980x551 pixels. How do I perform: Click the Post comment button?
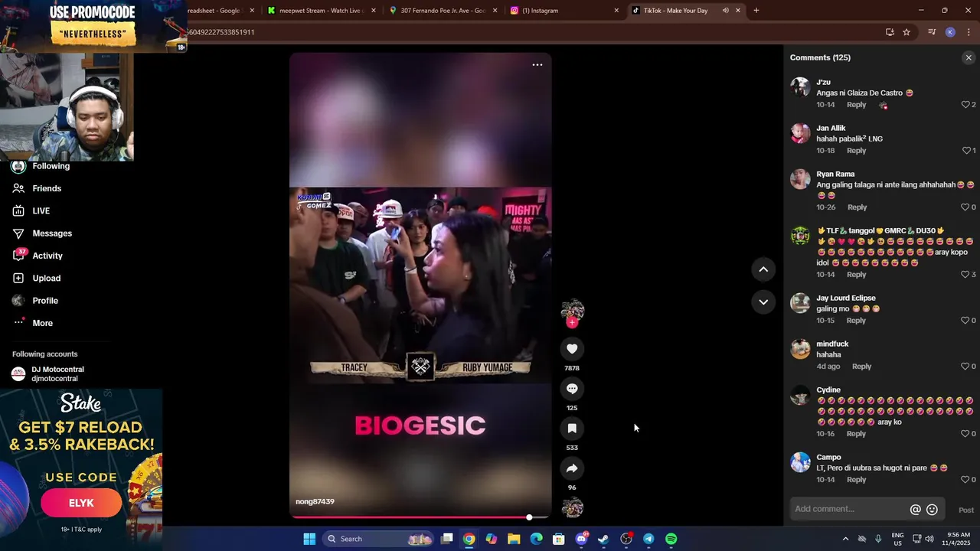(x=966, y=510)
